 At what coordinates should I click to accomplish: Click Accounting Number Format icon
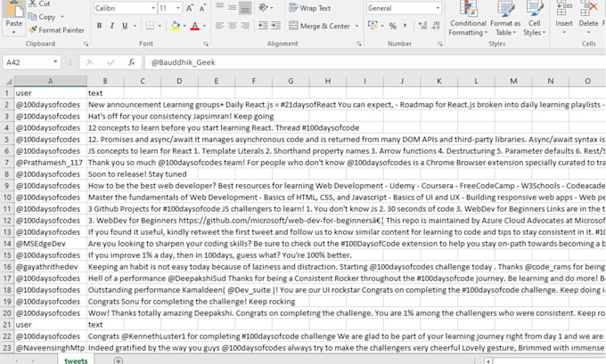coord(373,26)
